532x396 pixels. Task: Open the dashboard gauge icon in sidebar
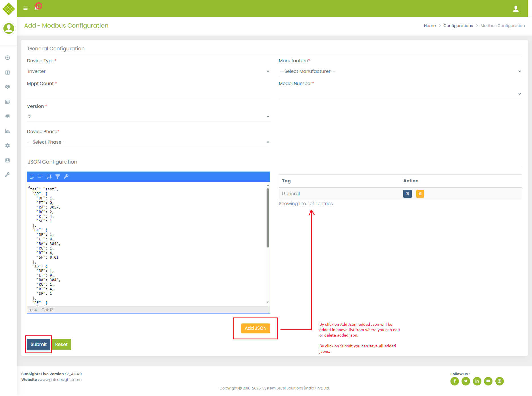pos(8,58)
